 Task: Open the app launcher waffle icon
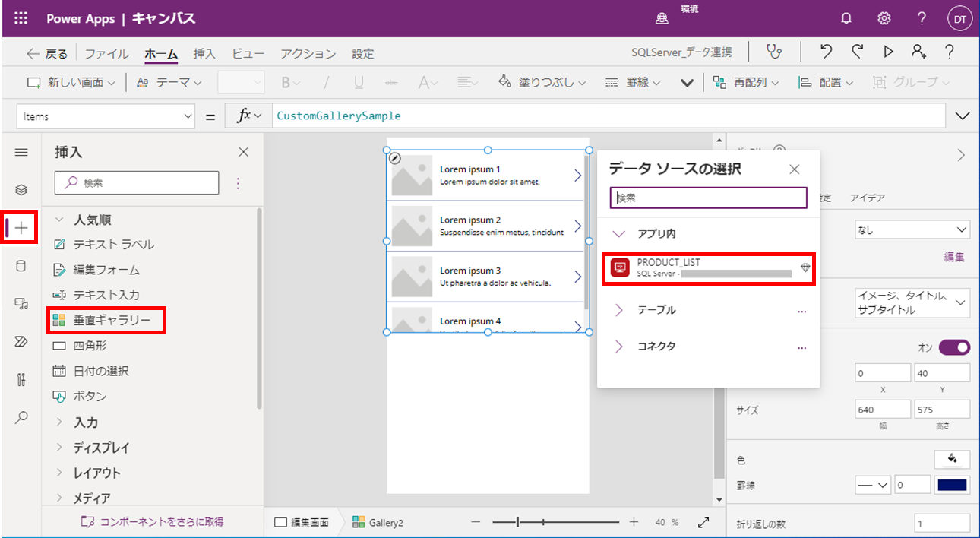21,19
